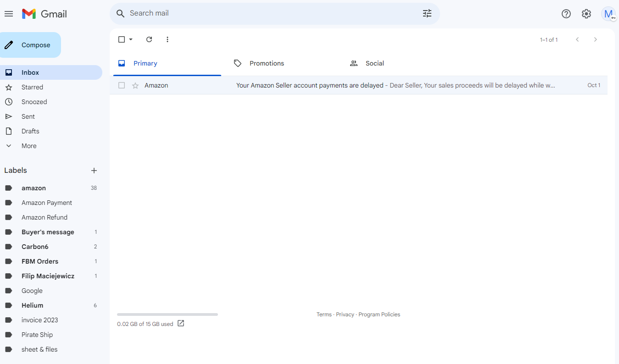Click the Gmail logo
The width and height of the screenshot is (619, 364).
tap(45, 14)
